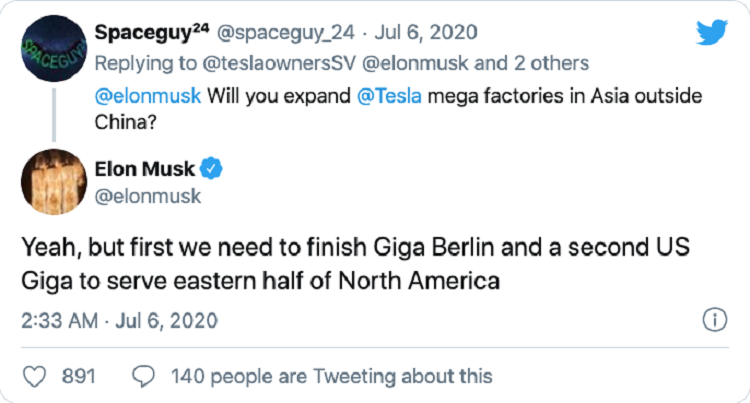Click the gray @elonmusk handle under the name
750x403 pixels.
(148, 196)
